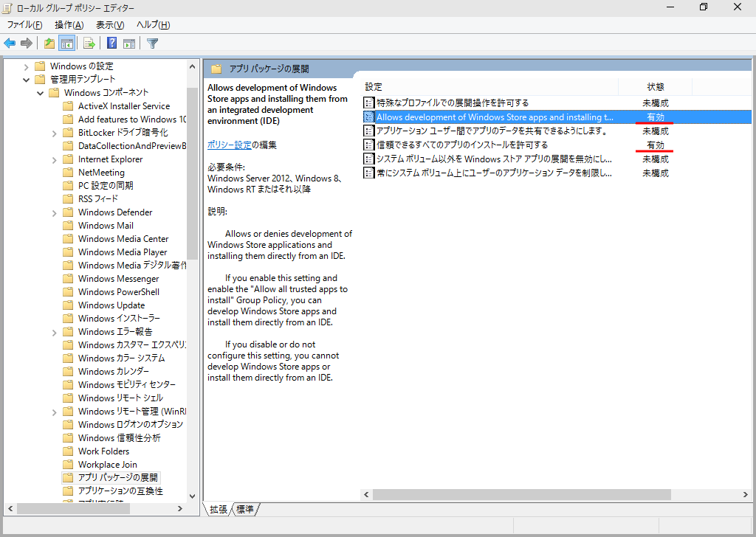Click the folder icon of Work Folders

[x=69, y=451]
